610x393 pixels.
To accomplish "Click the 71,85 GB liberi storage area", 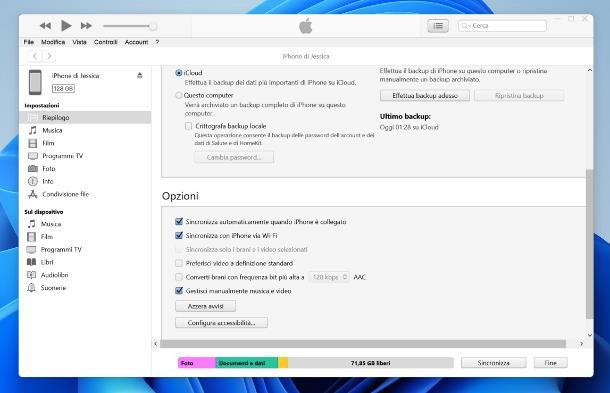I will point(371,363).
